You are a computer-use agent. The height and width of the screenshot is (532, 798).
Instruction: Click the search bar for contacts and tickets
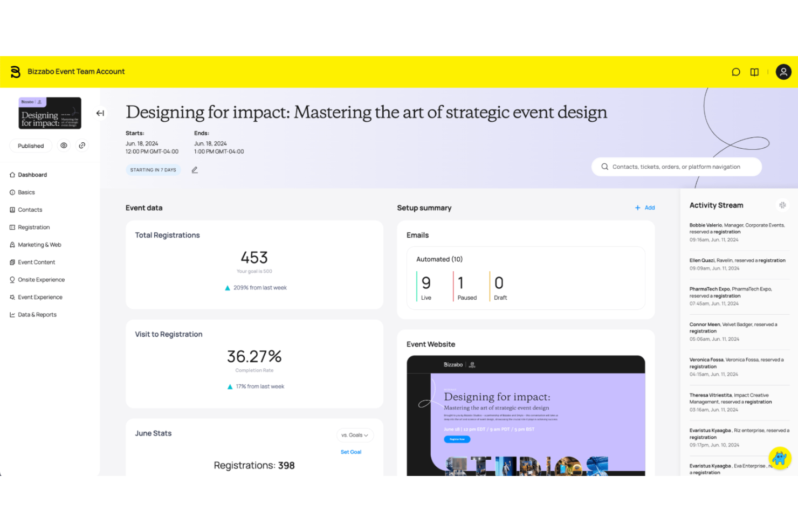676,166
